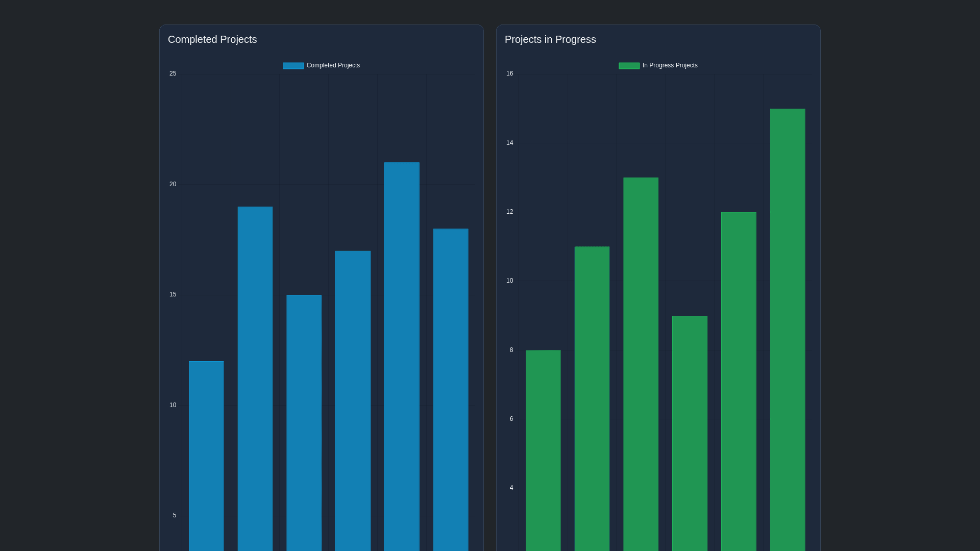
Task: Click the green In Progress legend swatch
Action: point(629,66)
